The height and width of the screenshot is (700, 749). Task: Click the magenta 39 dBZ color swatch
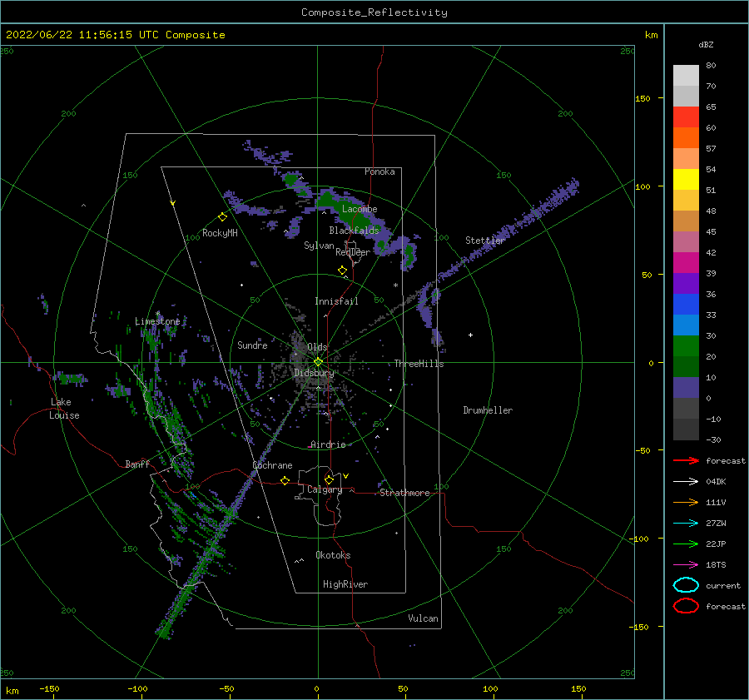tap(686, 263)
